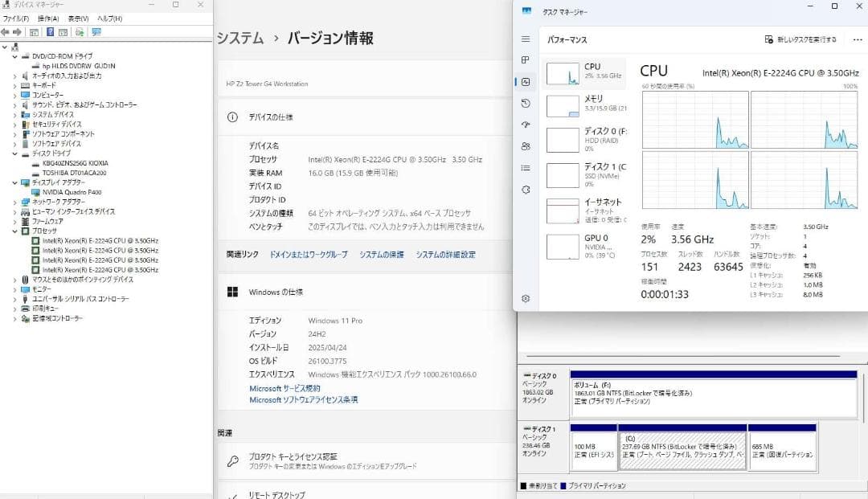868x499 pixels.
Task: Open the Processes view in Task Manager
Action: click(524, 60)
